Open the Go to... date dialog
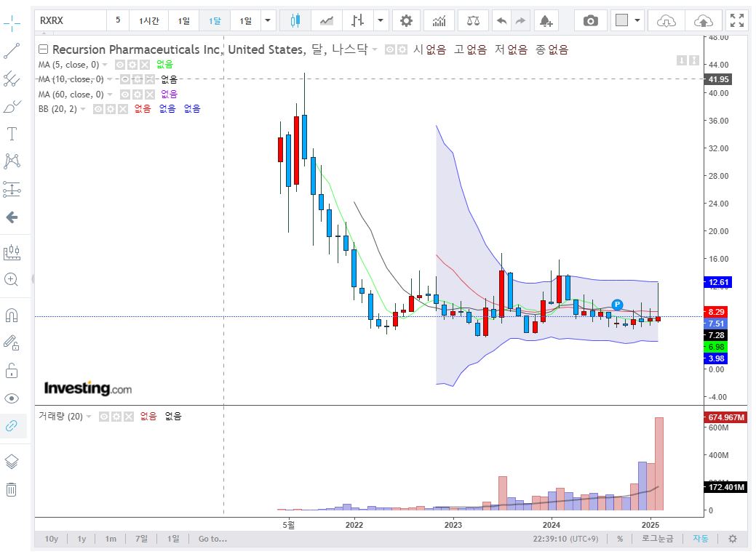Image resolution: width=756 pixels, height=554 pixels. point(212,539)
